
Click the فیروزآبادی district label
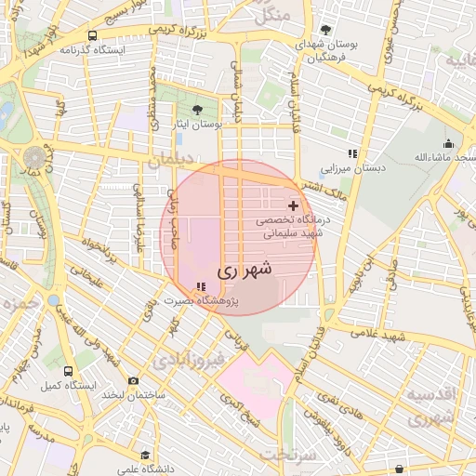coord(189,361)
